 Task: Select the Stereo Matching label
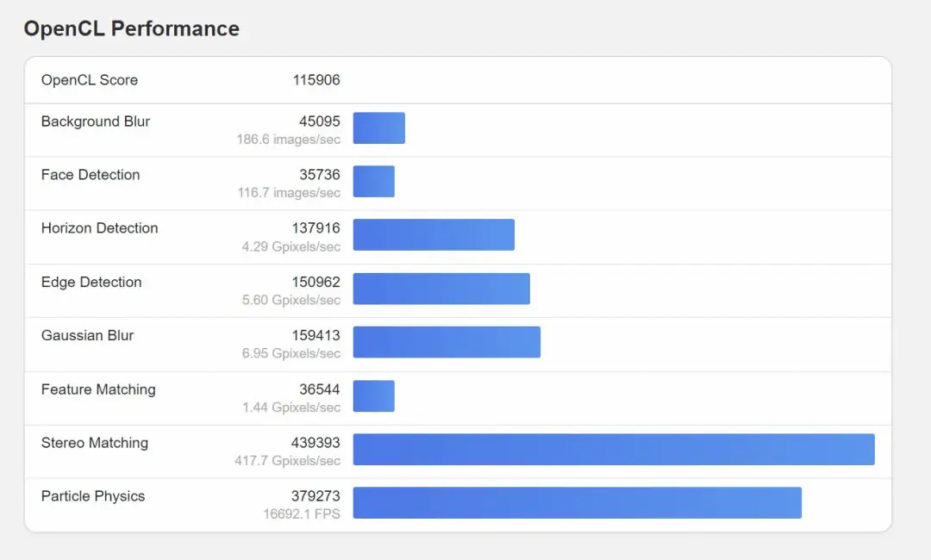(x=95, y=443)
